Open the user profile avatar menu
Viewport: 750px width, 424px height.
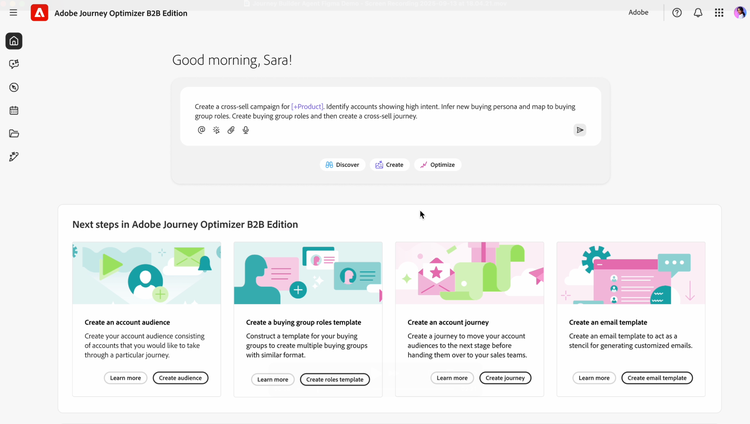[x=739, y=13]
